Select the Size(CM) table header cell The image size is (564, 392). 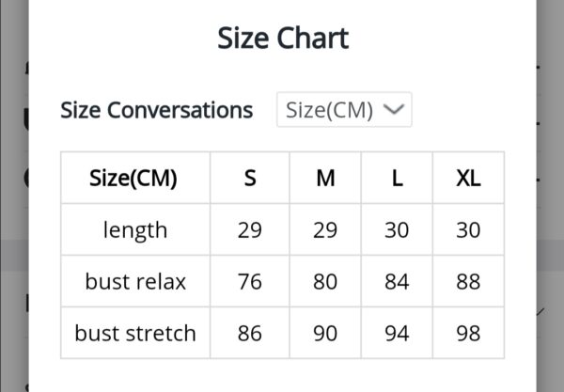click(133, 178)
